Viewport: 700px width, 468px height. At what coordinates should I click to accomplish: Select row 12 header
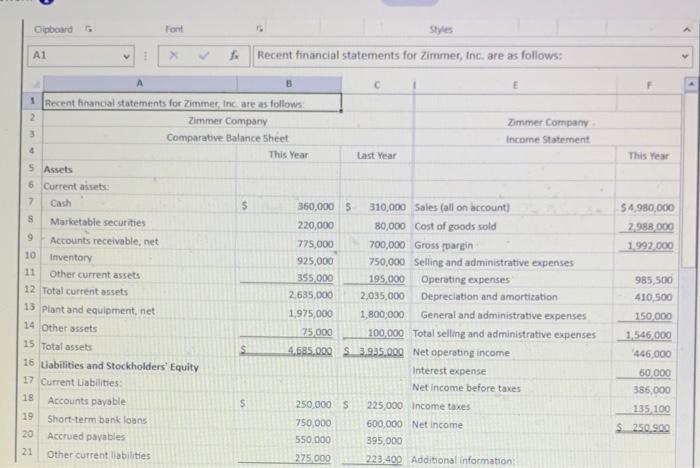[x=29, y=289]
